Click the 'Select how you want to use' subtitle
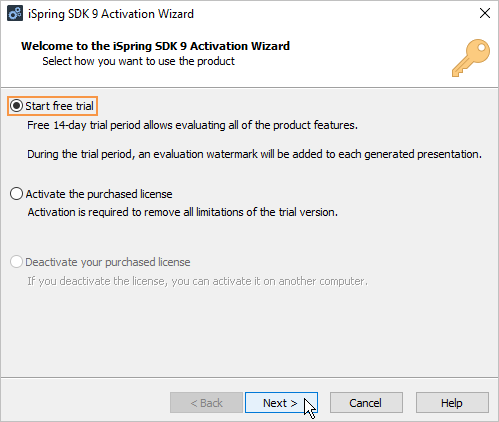This screenshot has height=422, width=499. coord(139,61)
